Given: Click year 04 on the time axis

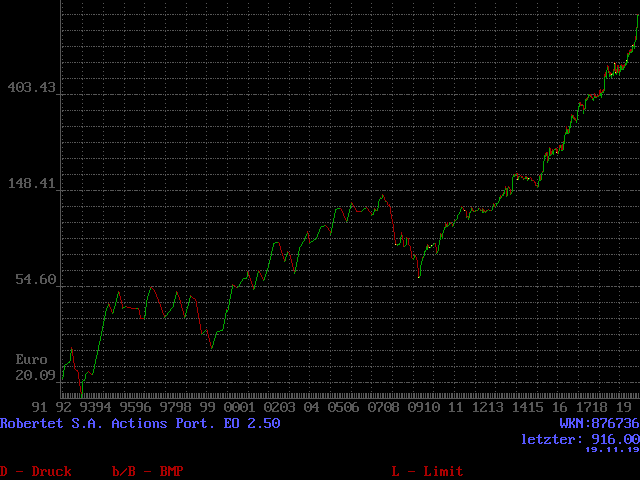Looking at the screenshot, I should (x=311, y=408).
